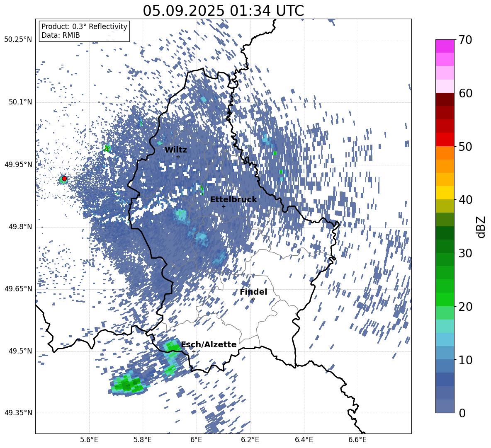491x448 pixels.
Task: Click the Data: RMIB text
Action: coord(61,35)
